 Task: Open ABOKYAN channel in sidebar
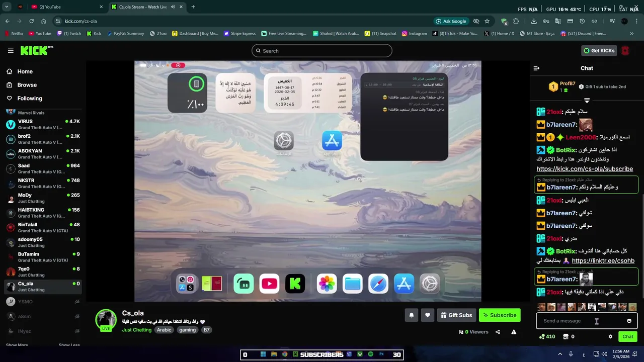tap(43, 154)
